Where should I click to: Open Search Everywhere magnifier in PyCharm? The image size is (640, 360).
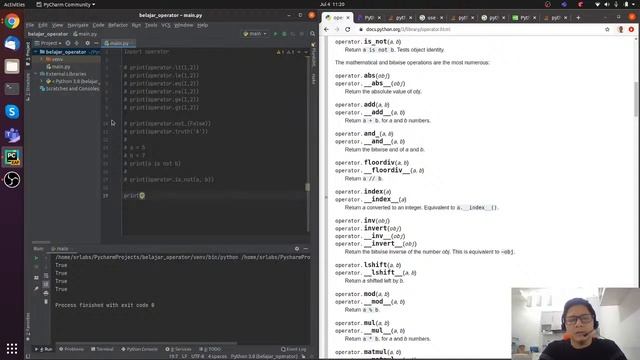pyautogui.click(x=313, y=34)
